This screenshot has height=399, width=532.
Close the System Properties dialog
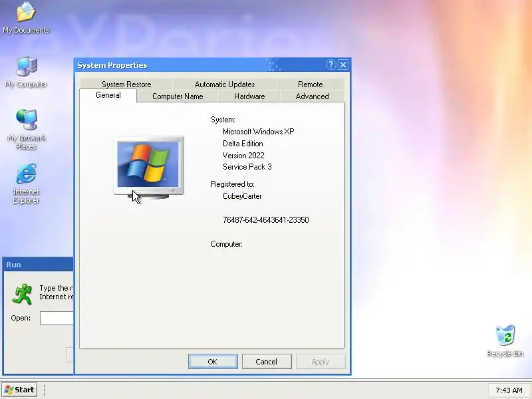(343, 65)
